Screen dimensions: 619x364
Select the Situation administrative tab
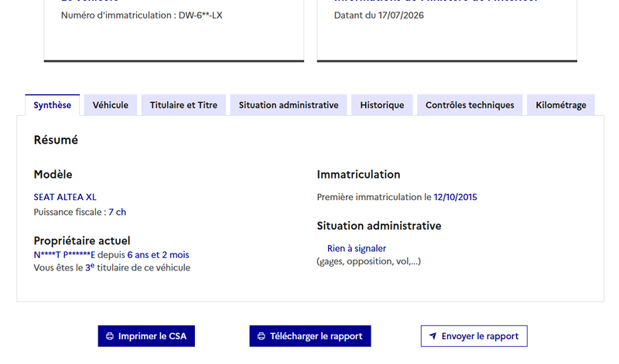(289, 105)
